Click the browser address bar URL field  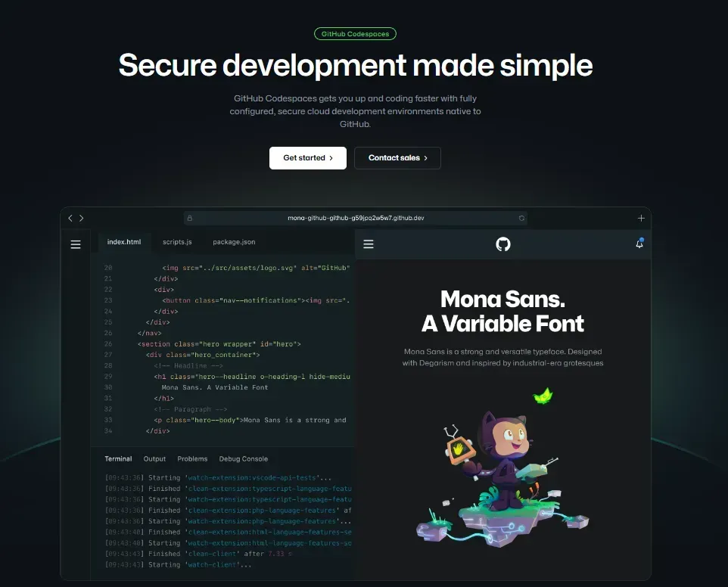(x=355, y=218)
